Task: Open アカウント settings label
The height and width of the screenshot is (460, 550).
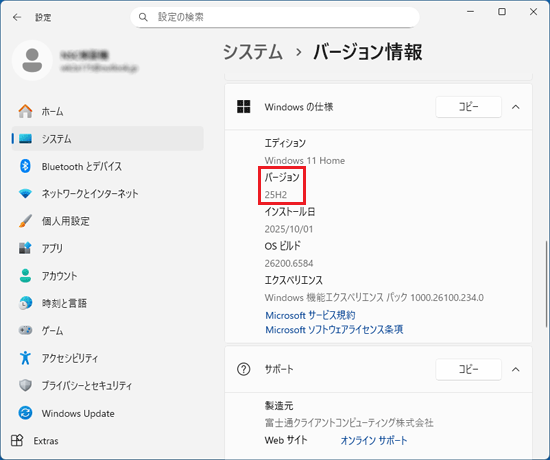Action: click(x=59, y=276)
